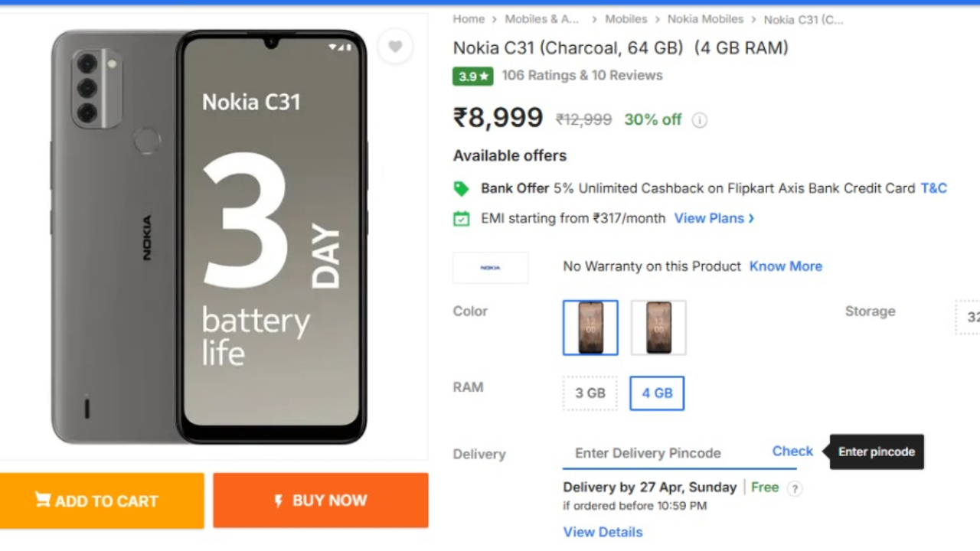Select the 3 GB RAM option
This screenshot has width=980, height=551.
pyautogui.click(x=590, y=393)
